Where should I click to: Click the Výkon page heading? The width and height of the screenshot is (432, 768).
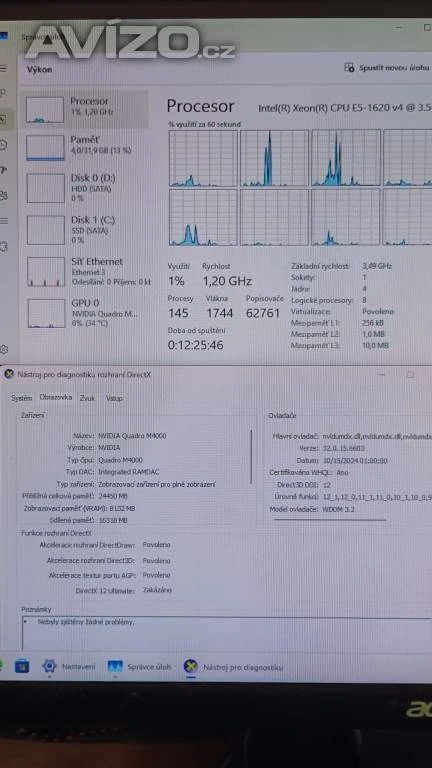[x=40, y=70]
